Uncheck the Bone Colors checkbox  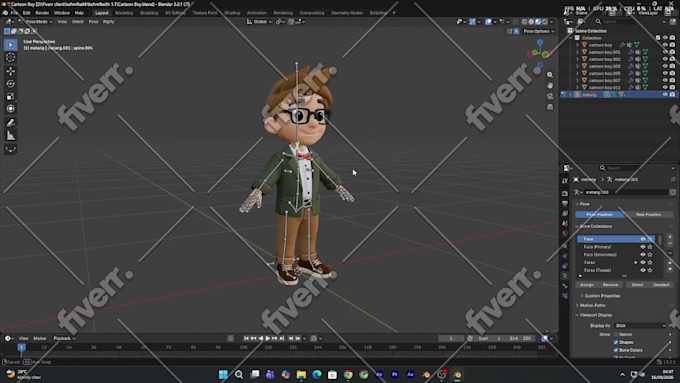pos(616,350)
